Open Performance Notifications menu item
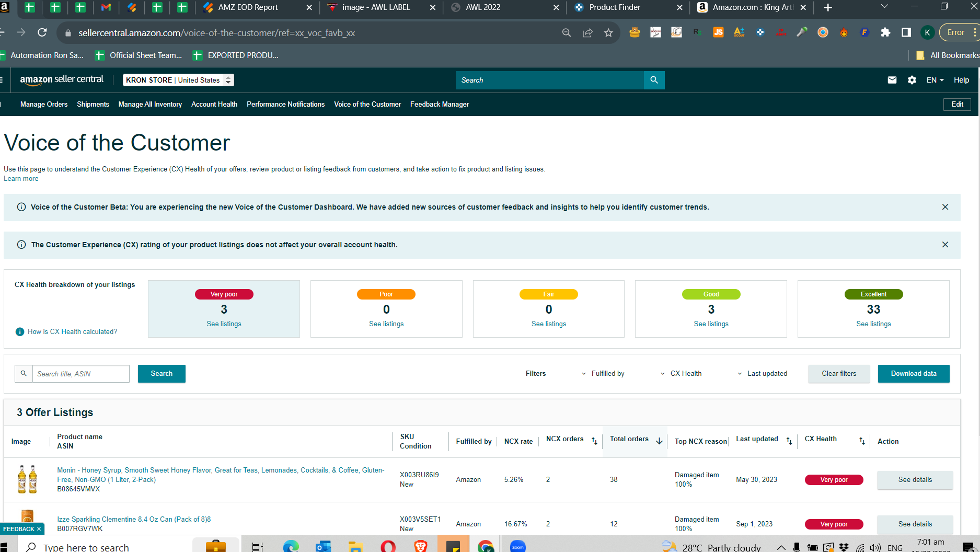 click(x=286, y=105)
